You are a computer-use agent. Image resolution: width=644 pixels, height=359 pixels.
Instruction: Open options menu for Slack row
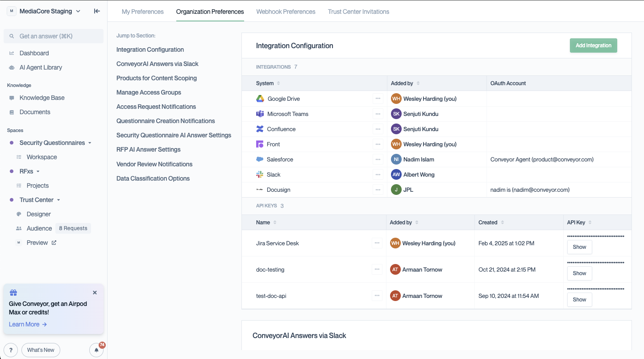[378, 174]
